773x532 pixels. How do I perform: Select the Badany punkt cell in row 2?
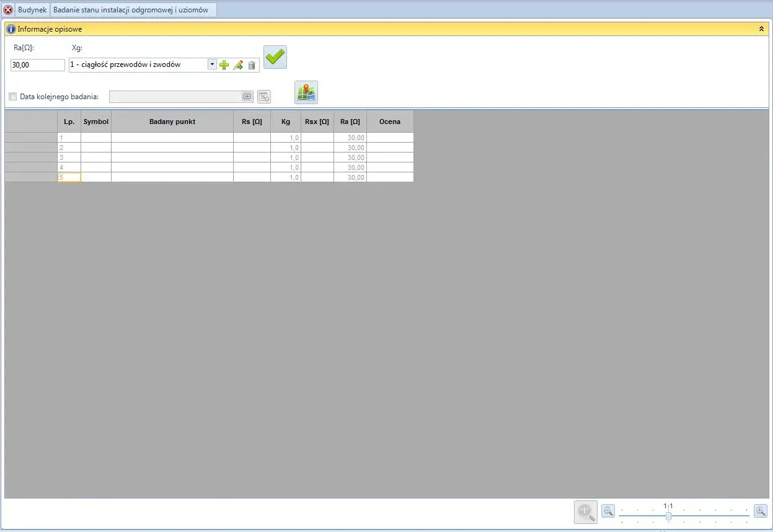[172, 148]
